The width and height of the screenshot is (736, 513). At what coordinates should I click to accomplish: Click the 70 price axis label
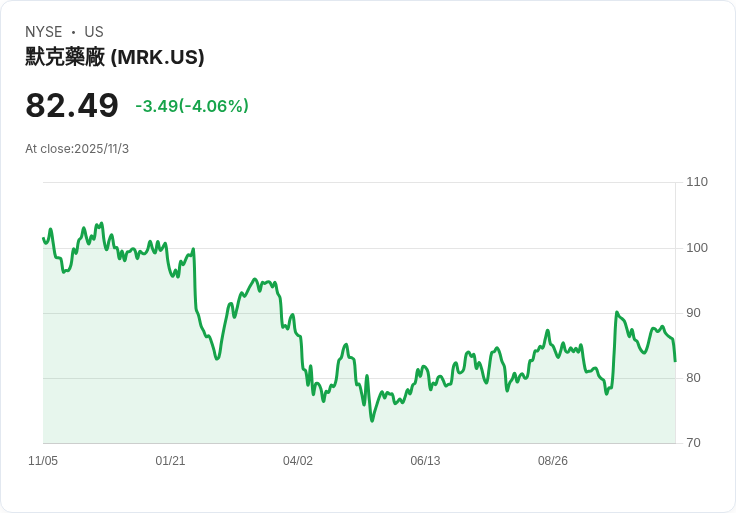(693, 443)
